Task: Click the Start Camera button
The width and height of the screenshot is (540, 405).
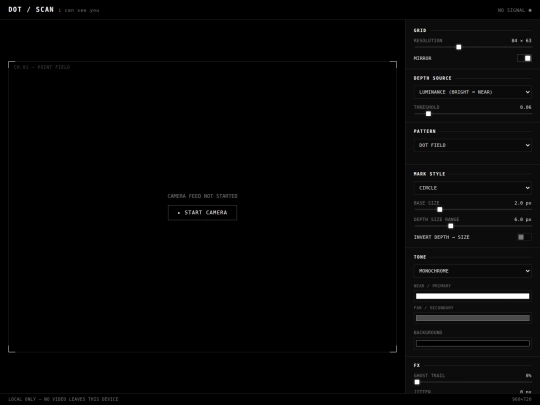Action: point(202,212)
